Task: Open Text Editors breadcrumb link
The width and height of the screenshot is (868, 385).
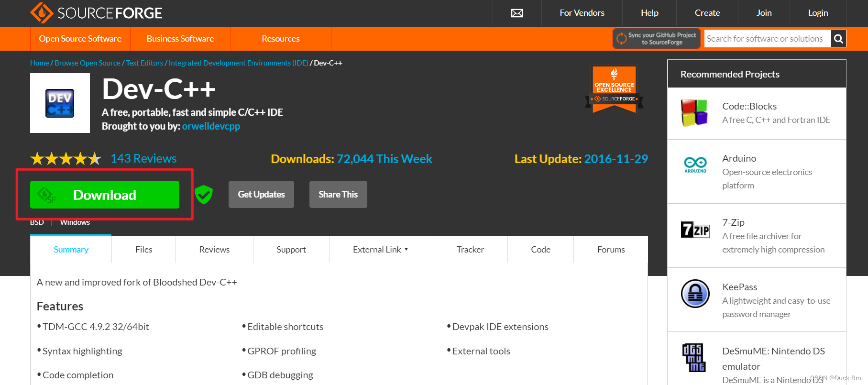Action: (144, 63)
